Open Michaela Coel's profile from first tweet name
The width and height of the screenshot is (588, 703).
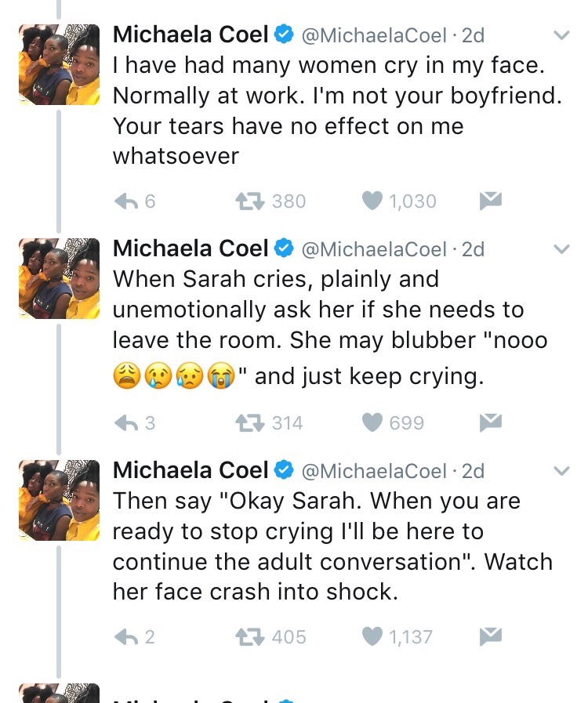point(191,35)
